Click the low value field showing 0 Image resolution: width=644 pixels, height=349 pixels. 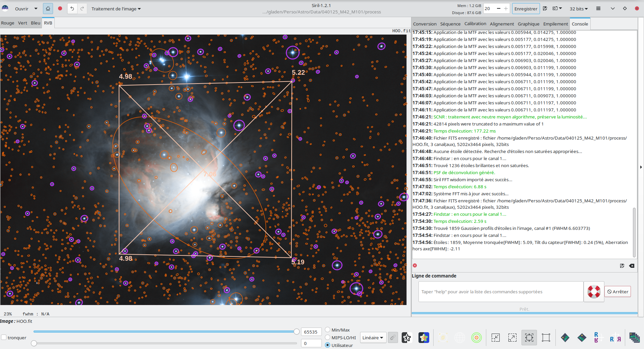311,343
